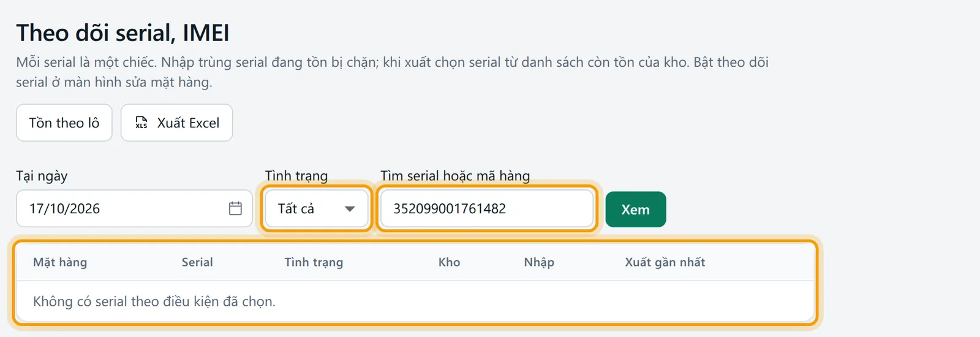
Task: Click the page title "Theo dõi serial, IMEI"
Action: pos(123,32)
